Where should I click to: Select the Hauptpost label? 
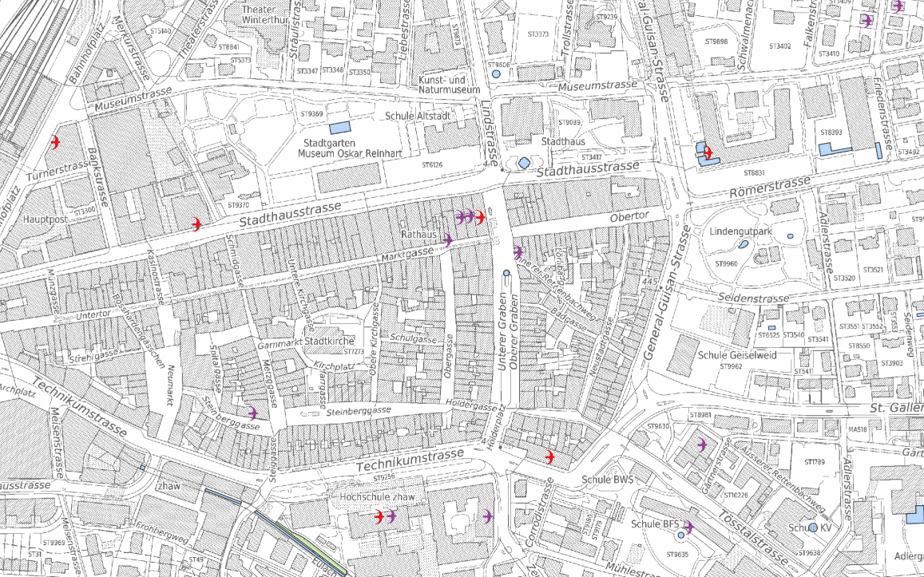pyautogui.click(x=42, y=218)
